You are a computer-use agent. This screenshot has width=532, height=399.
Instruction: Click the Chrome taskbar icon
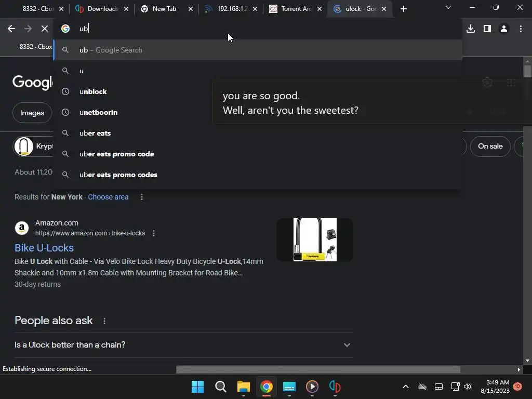point(267,387)
